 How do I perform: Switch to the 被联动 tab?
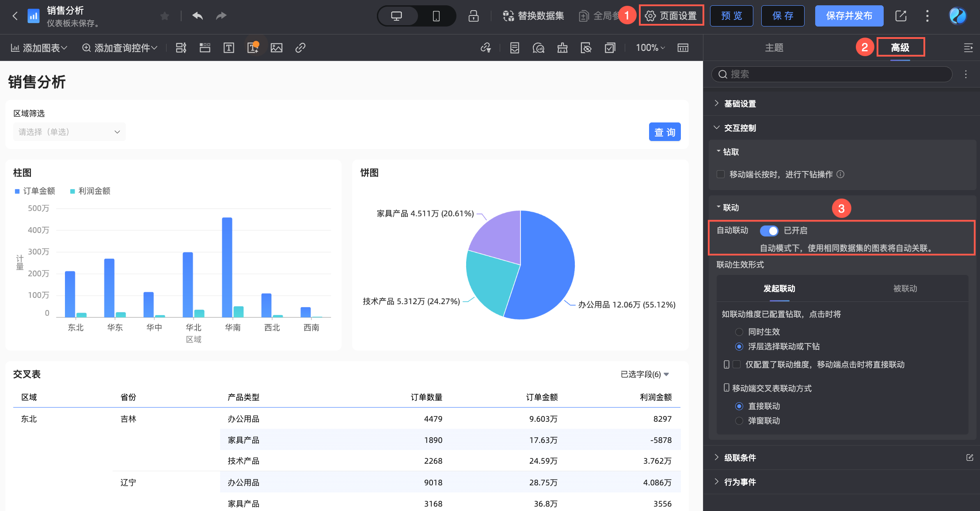point(905,289)
